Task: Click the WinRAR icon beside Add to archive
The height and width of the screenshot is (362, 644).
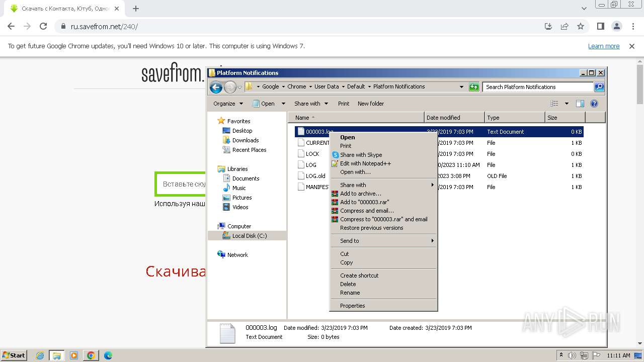Action: 335,194
